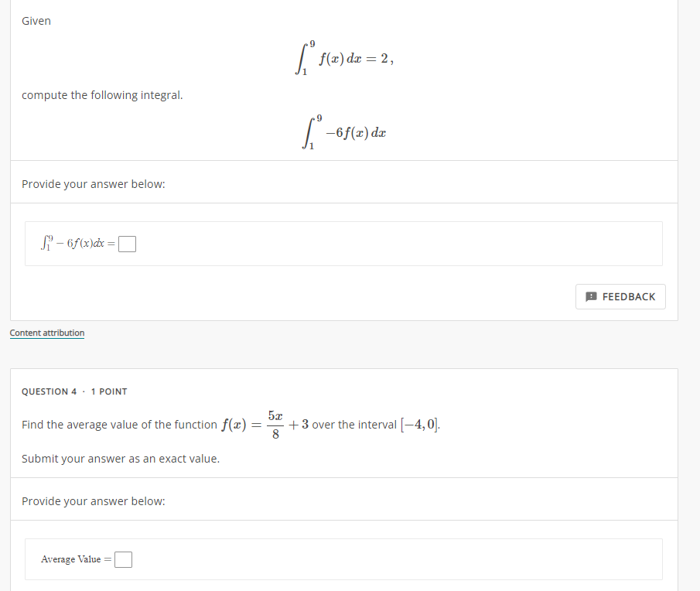Click the -6f(x) integral expression
This screenshot has width=700, height=591.
click(345, 132)
